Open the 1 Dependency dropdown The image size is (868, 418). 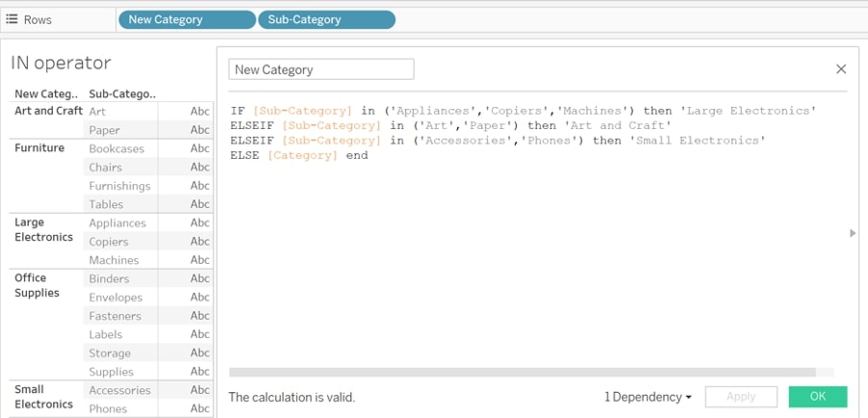[x=649, y=397]
